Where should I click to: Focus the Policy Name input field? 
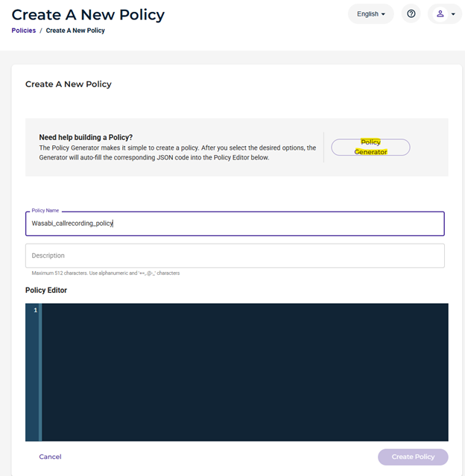[235, 223]
